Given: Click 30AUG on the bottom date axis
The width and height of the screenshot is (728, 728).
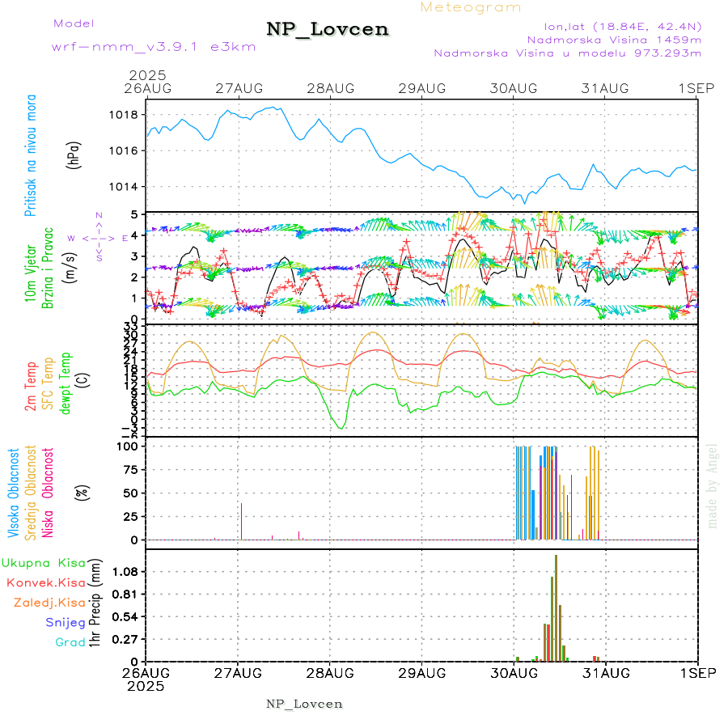Looking at the screenshot, I should click(514, 672).
